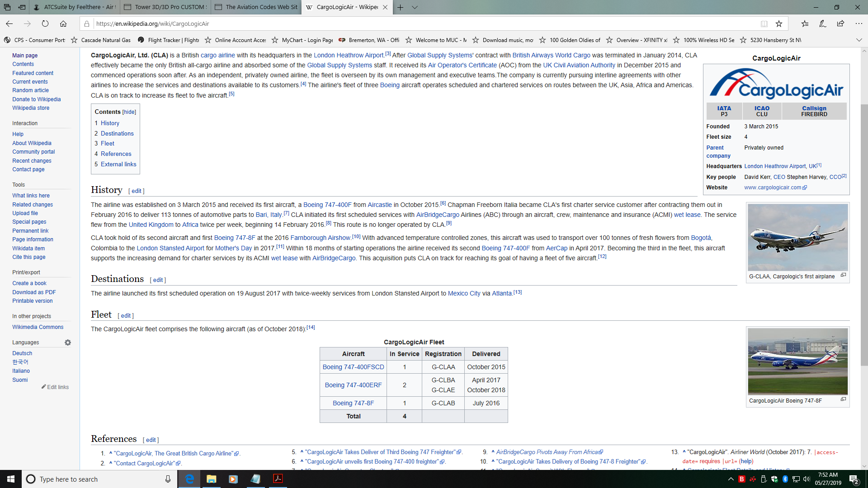Open browser settings and more menu
Image resolution: width=868 pixels, height=488 pixels.
[x=859, y=23]
